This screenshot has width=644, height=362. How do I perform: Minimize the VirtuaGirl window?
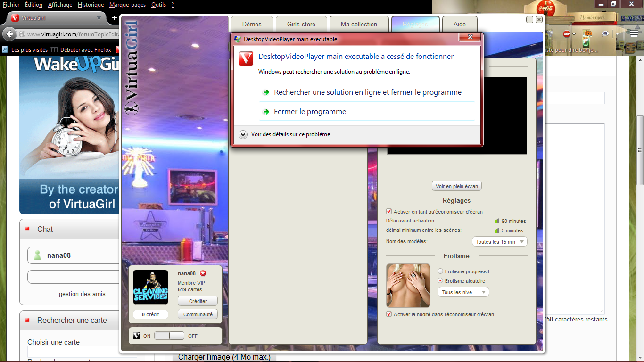click(x=530, y=20)
